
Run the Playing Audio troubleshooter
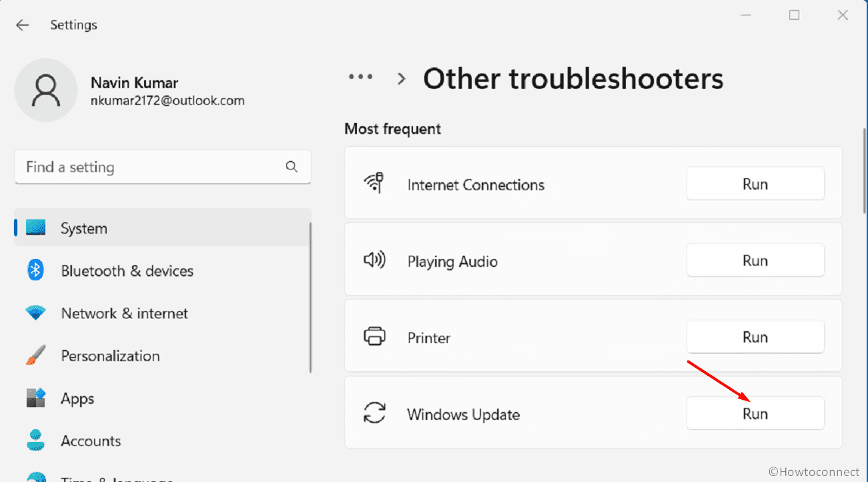[x=755, y=260]
